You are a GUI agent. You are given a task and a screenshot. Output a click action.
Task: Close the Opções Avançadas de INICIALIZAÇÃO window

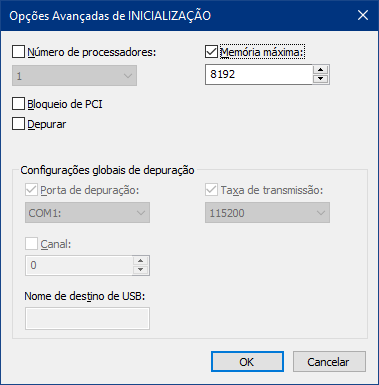click(363, 15)
